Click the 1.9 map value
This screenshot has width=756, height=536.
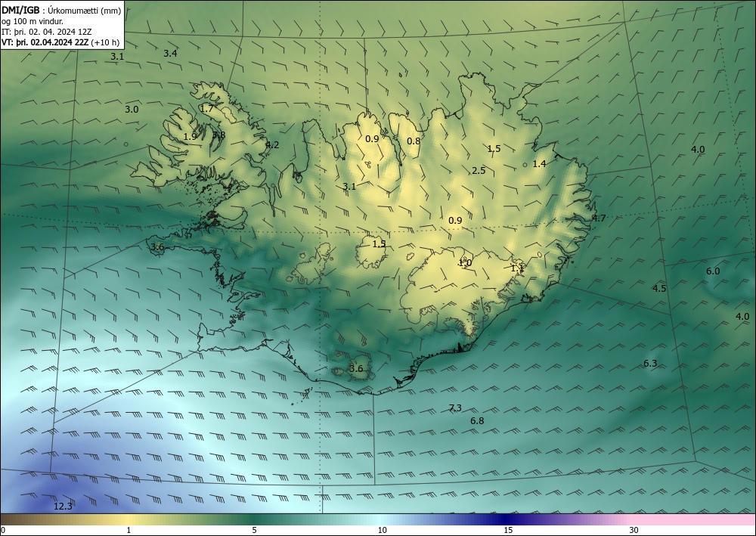(190, 136)
